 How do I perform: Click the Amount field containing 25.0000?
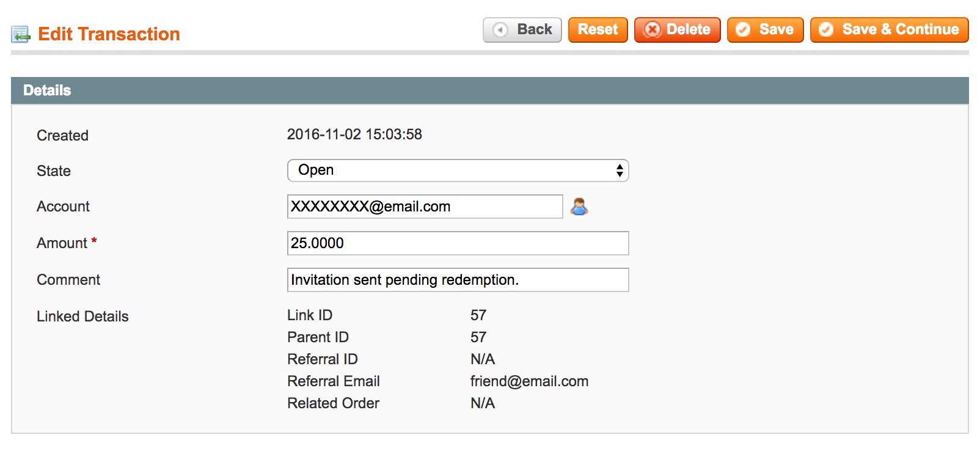pos(458,243)
